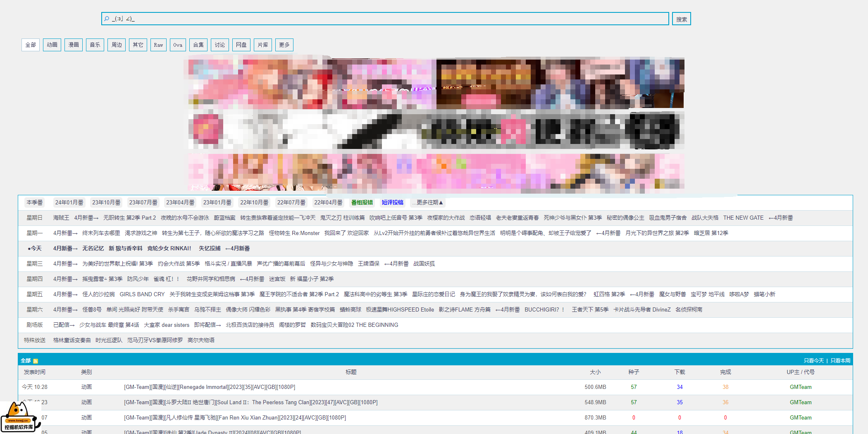868x434 pixels.
Task: Click the 挖掘机软件库 cat logo
Action: [x=19, y=417]
